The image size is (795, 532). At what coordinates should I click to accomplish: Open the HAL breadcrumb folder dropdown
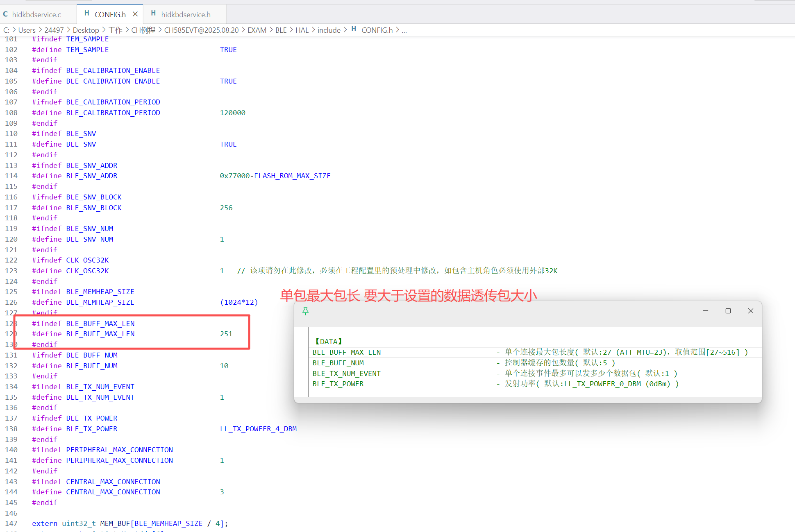pyautogui.click(x=302, y=30)
